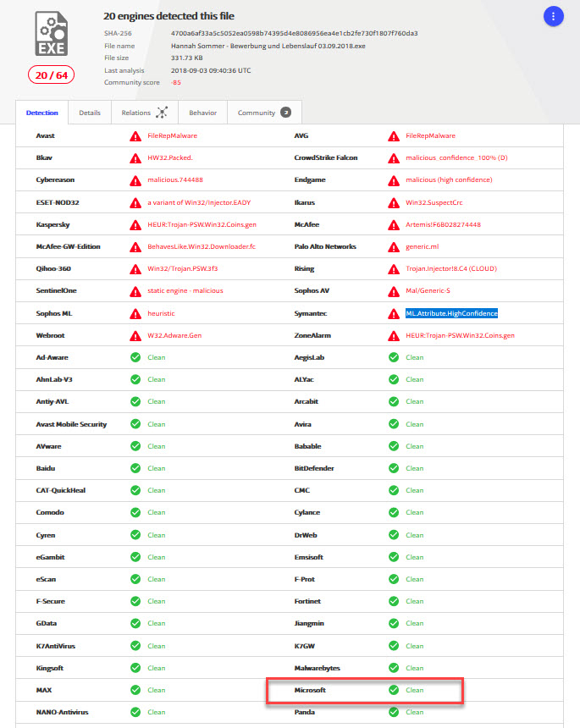Click the Malwarebytes green check icon
580x728 pixels.
[394, 668]
